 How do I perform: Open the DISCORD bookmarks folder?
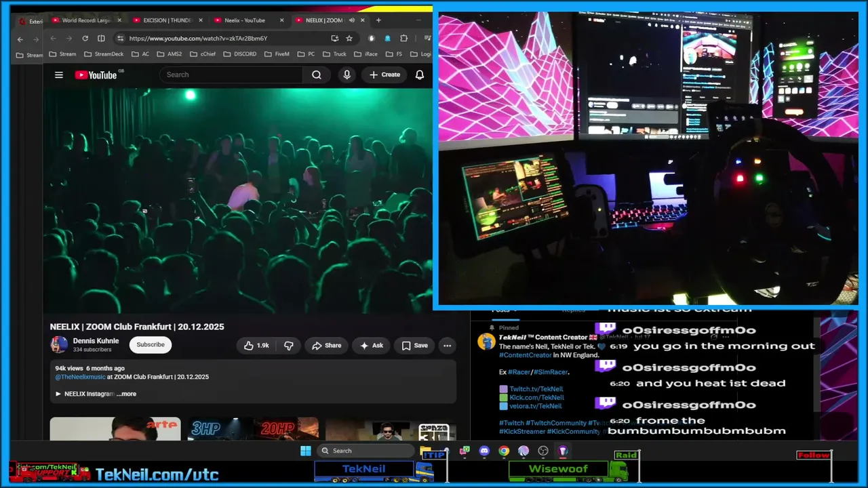point(240,54)
